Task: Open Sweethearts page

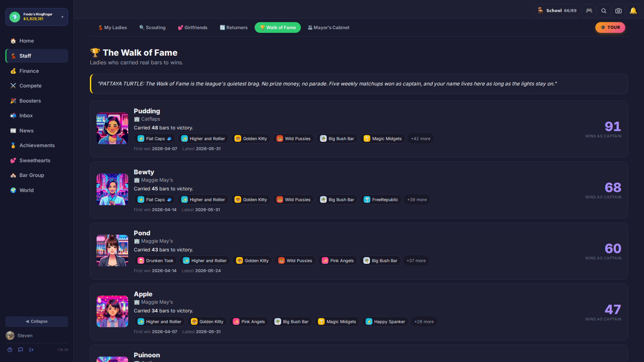Action: pos(37,161)
